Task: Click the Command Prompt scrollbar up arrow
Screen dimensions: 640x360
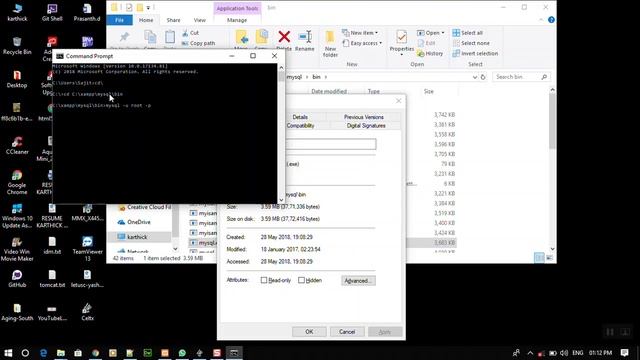Action: click(x=281, y=68)
